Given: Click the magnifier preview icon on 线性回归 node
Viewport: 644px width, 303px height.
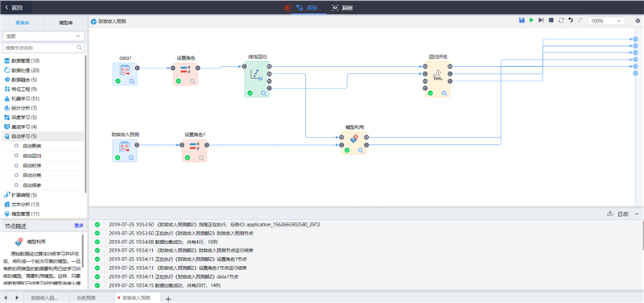Looking at the screenshot, I should pos(263,93).
